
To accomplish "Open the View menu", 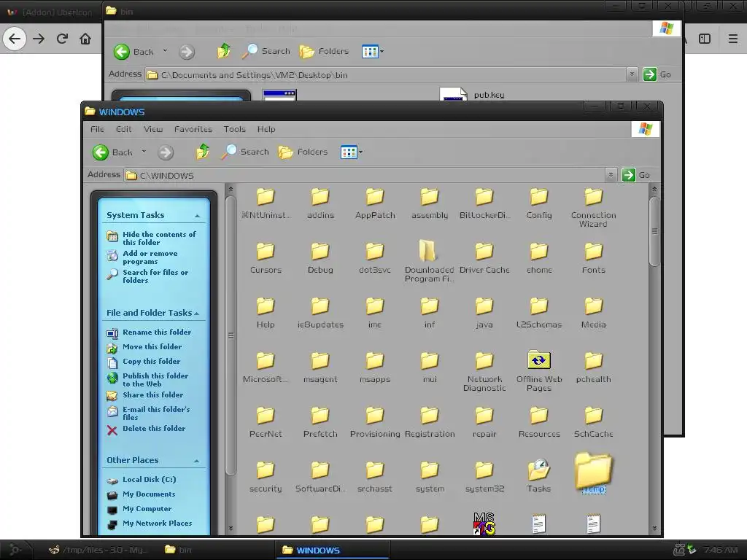I will [153, 129].
